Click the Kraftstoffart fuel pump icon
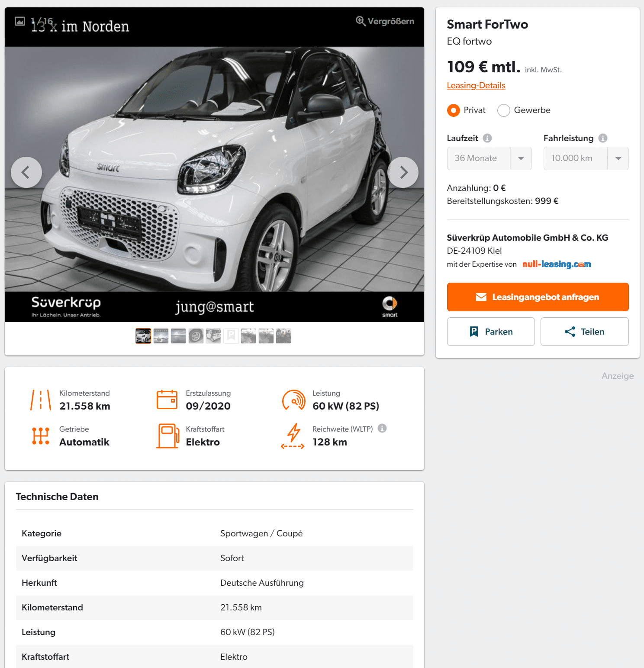This screenshot has height=668, width=644. (168, 436)
